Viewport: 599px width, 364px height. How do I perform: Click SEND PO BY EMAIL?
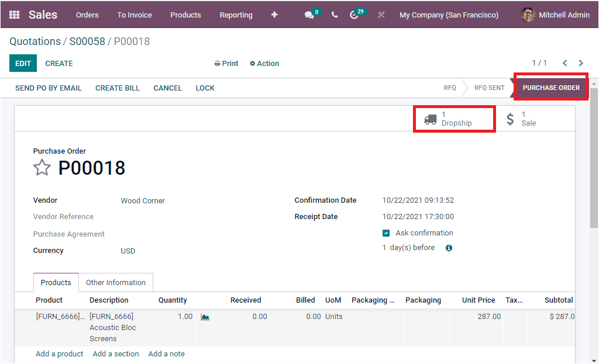click(49, 88)
